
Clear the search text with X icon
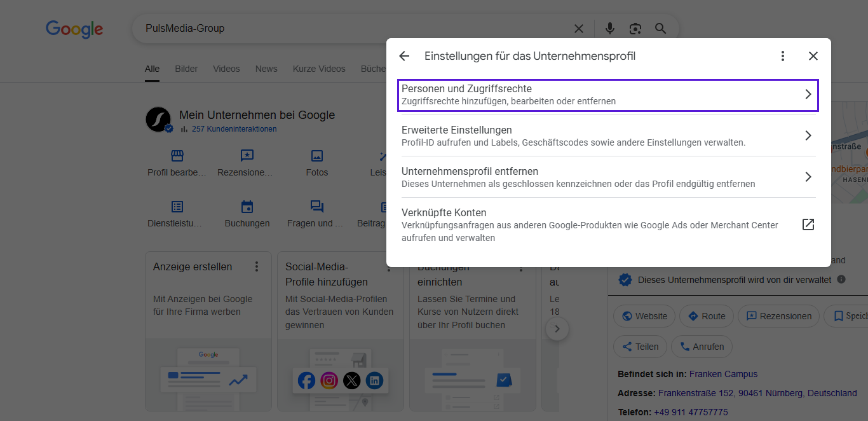pos(579,29)
